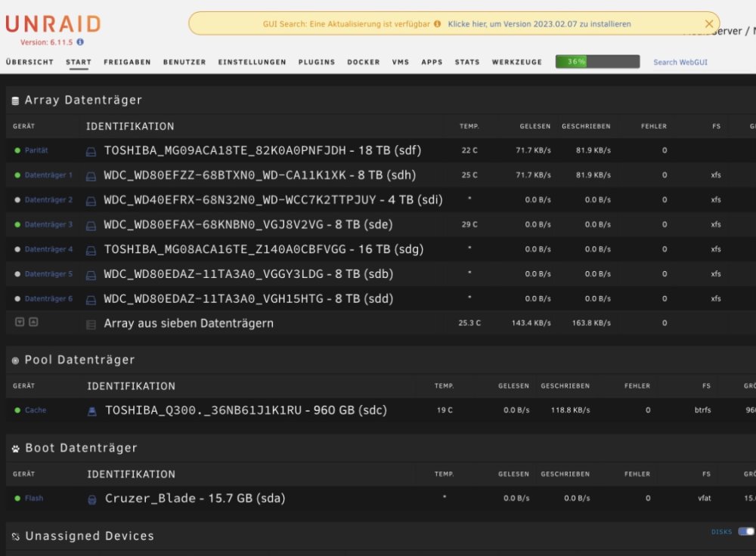Click the Pool Datenträger section icon

[x=15, y=360]
